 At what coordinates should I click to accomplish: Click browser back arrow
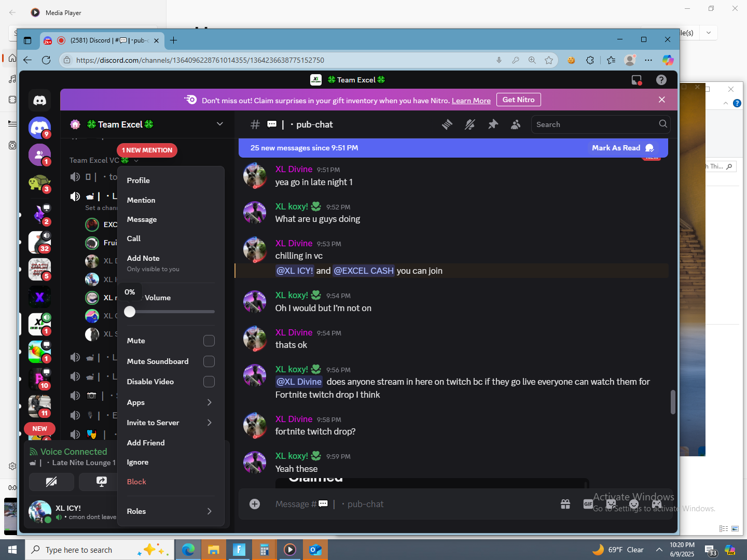27,60
